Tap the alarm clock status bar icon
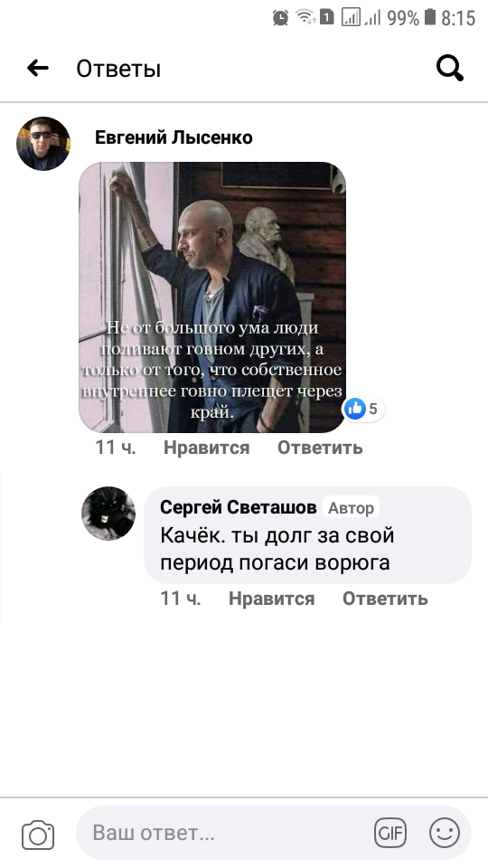 pos(280,18)
